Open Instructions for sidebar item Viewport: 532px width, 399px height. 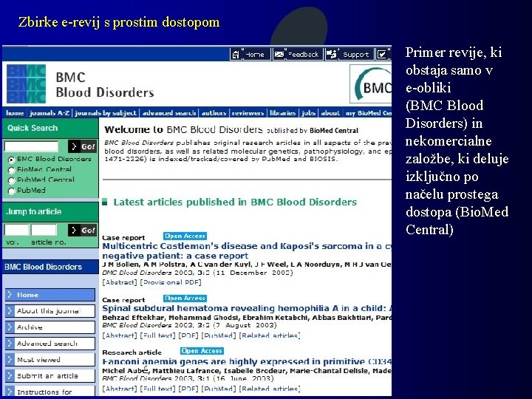[x=50, y=391]
